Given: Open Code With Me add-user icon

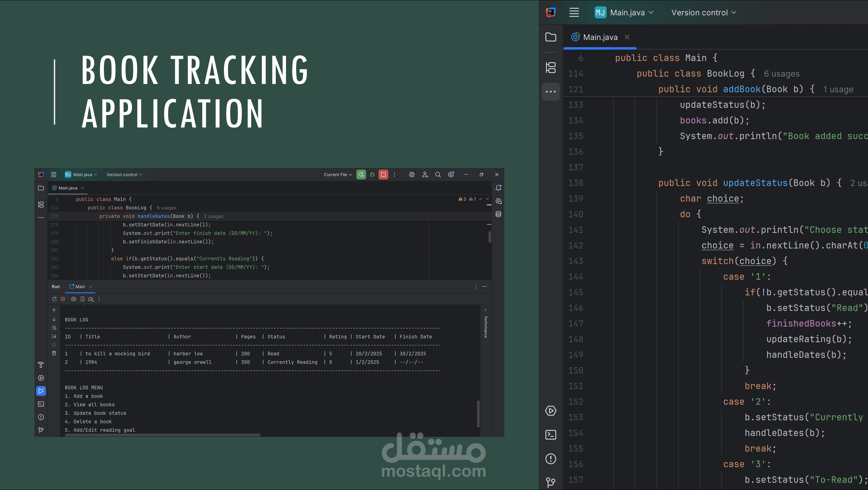Looking at the screenshot, I should coord(425,175).
